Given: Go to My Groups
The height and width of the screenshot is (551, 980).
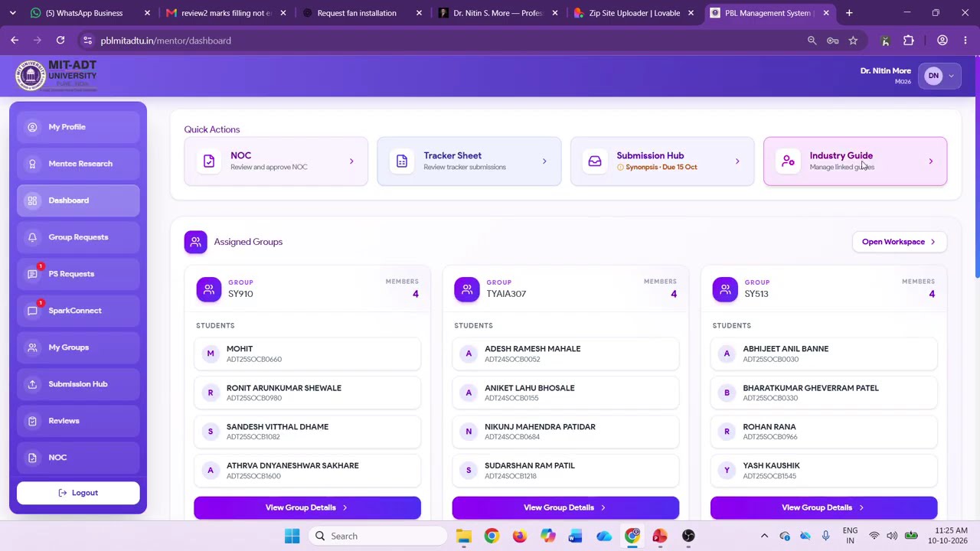Looking at the screenshot, I should pyautogui.click(x=78, y=347).
